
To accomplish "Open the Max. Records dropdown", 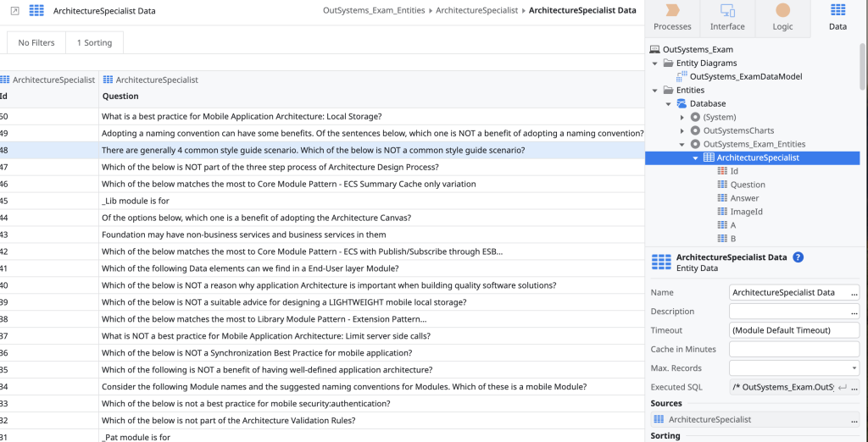I will pos(854,368).
